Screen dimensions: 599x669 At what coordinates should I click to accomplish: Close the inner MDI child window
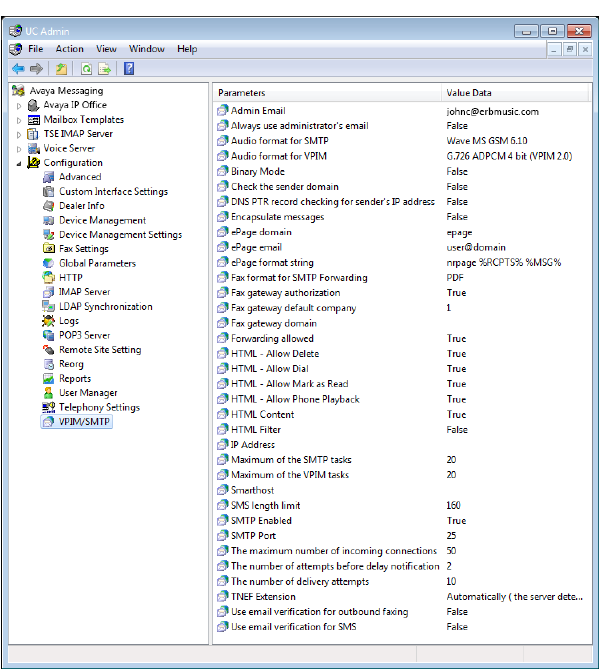[x=585, y=49]
